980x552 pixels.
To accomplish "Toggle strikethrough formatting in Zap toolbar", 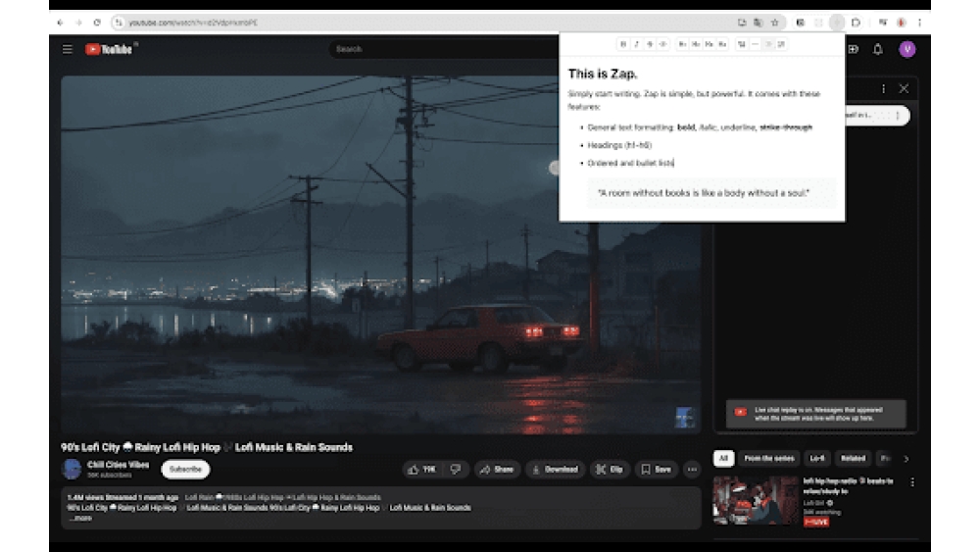I will (x=650, y=44).
